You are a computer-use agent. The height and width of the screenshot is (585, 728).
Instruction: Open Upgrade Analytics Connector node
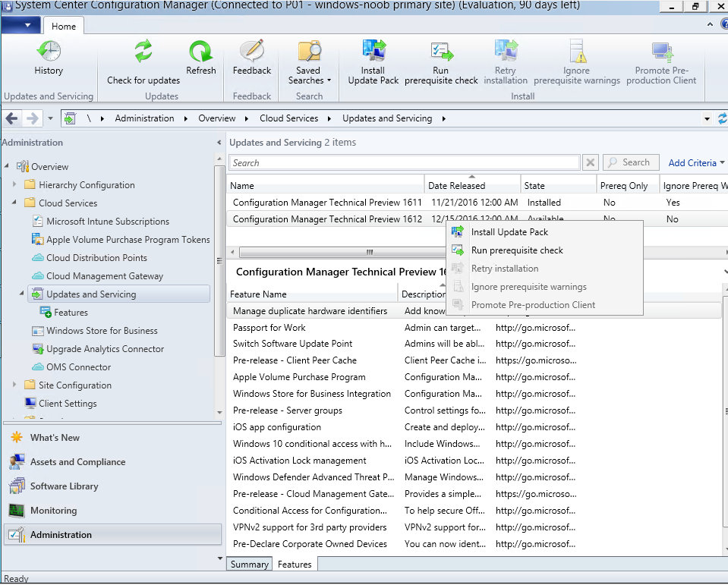[105, 349]
